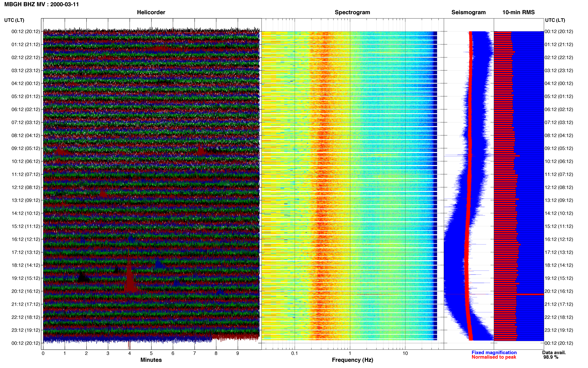The height and width of the screenshot is (368, 588).
Task: Click left time label 18:12 (14:12)
Action: [x=26, y=265]
